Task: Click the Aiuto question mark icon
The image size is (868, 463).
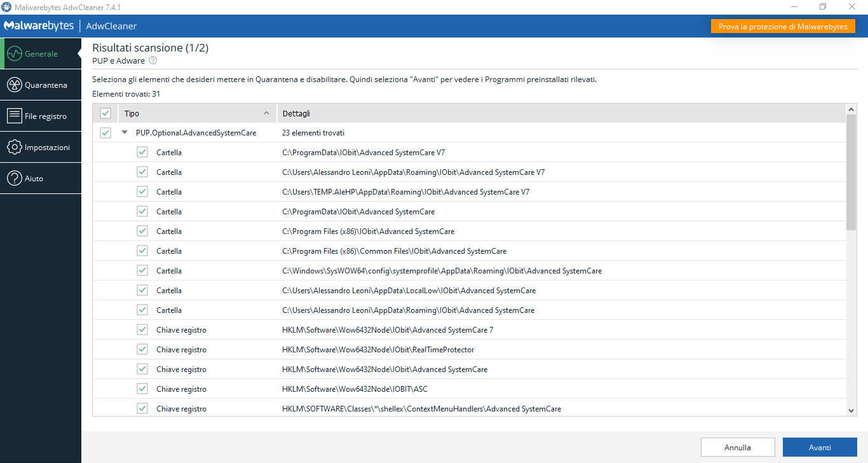Action: point(15,179)
